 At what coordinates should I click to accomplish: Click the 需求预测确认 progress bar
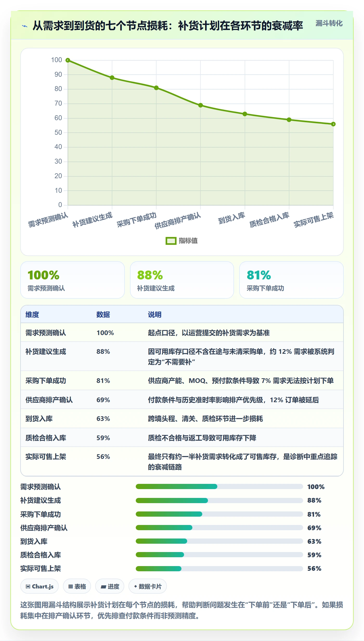[x=219, y=486]
